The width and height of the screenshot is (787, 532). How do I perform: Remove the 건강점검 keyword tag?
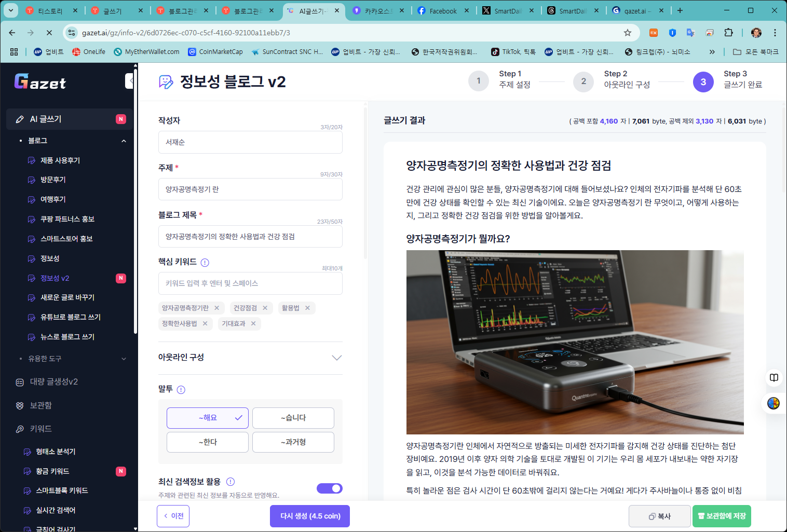(265, 308)
